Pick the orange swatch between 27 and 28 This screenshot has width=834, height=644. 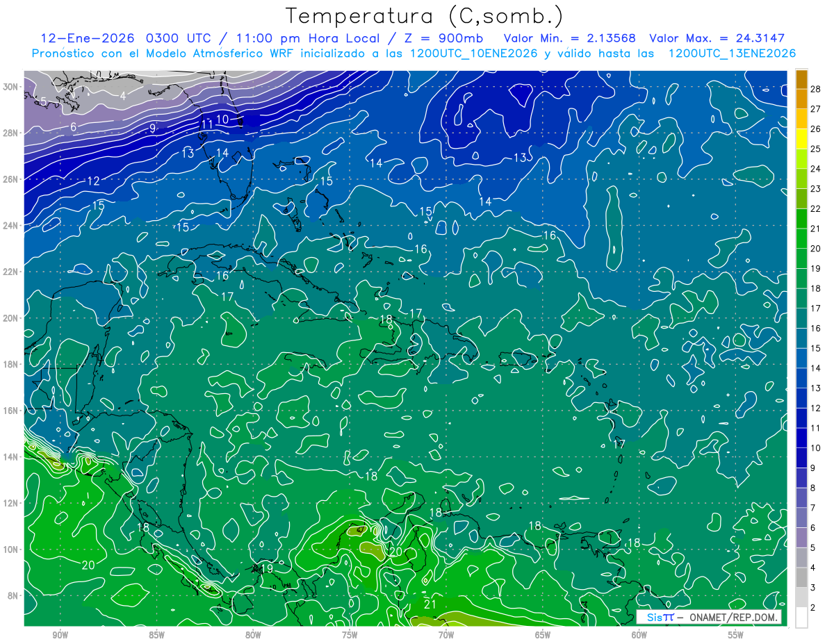(x=801, y=99)
